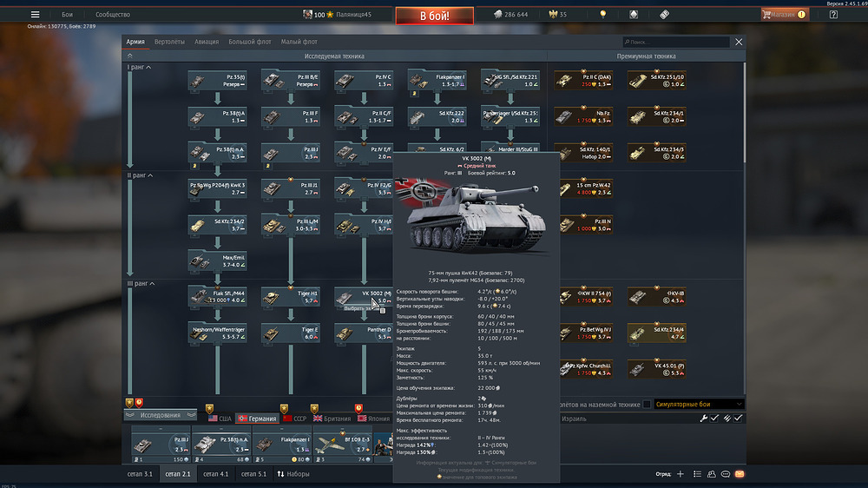Open the mail envelope icon
Image resolution: width=868 pixels, height=488 pixels.
click(x=740, y=474)
